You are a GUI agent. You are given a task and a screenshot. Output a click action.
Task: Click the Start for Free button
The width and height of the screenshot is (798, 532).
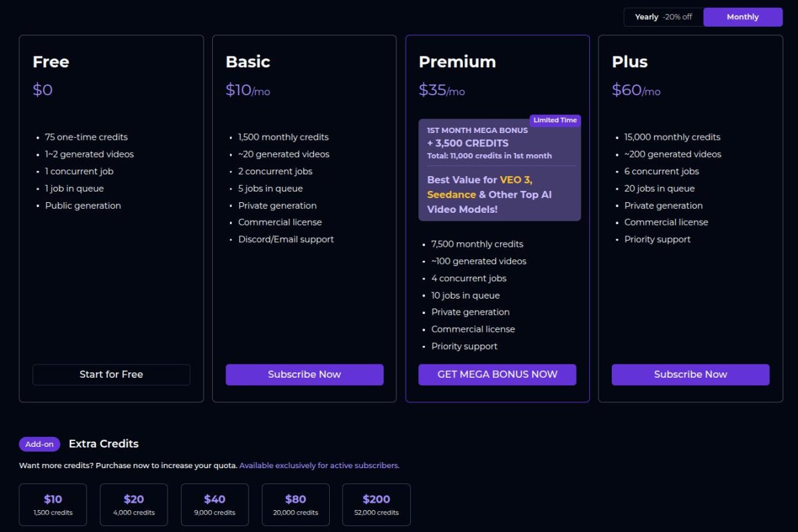tap(111, 374)
